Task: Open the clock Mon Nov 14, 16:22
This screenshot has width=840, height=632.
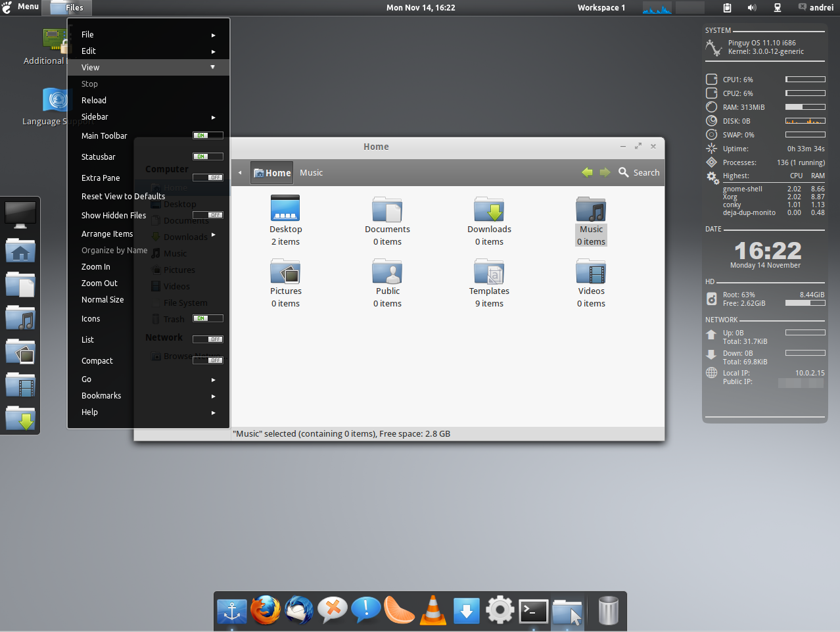Action: click(x=421, y=8)
